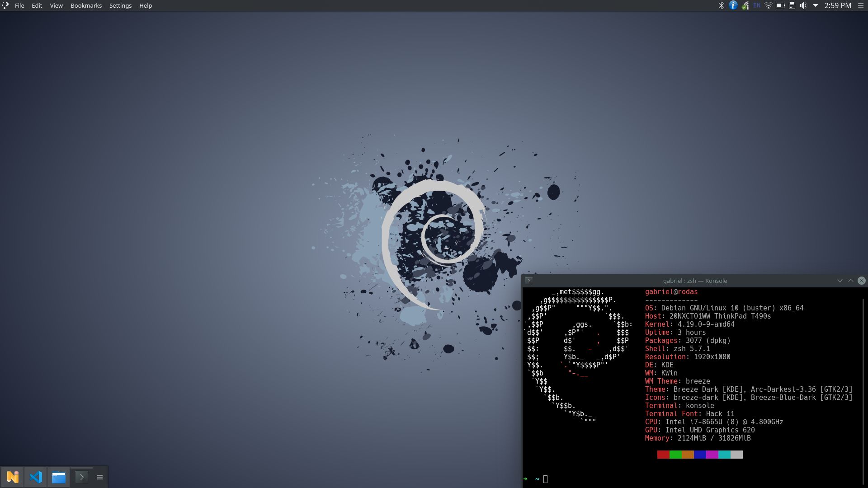Click the red swatch in the neofetch palette
This screenshot has width=868, height=488.
click(663, 455)
